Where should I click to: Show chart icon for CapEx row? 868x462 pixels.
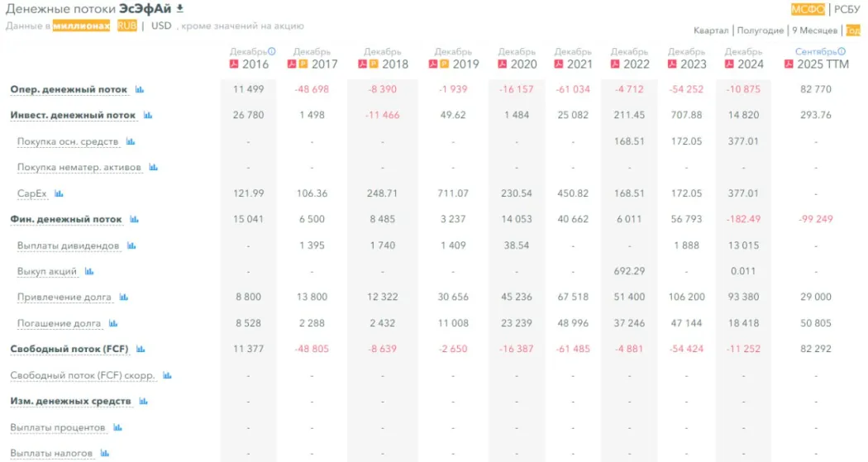(59, 193)
